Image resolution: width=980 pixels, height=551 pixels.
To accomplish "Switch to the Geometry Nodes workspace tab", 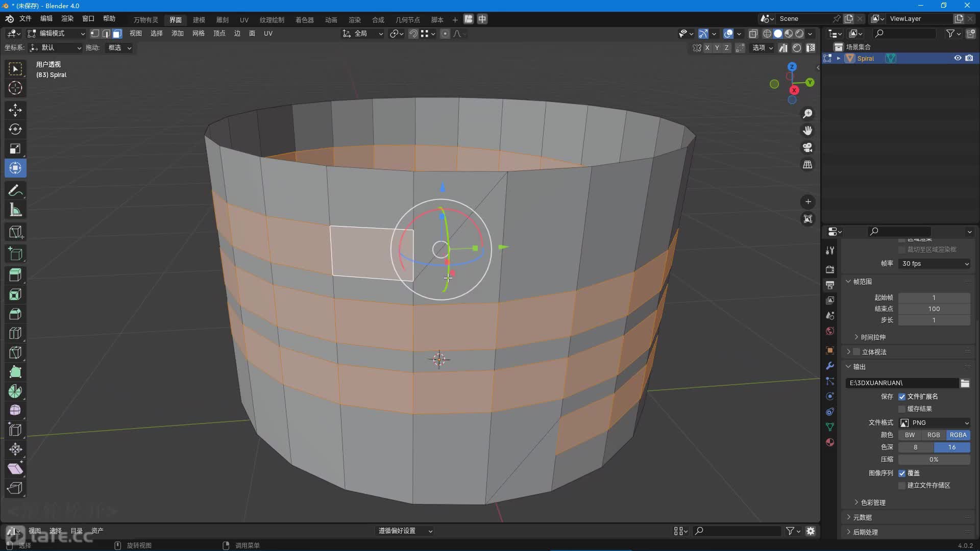I will pyautogui.click(x=407, y=20).
